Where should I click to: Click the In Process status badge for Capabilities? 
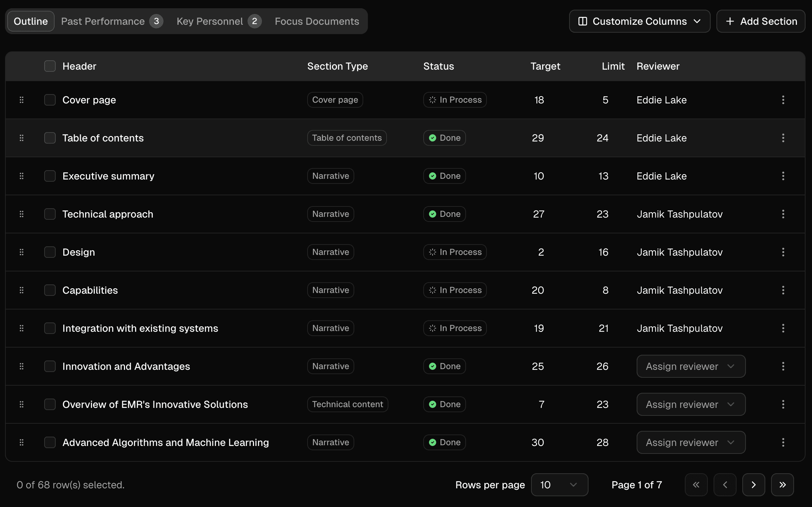(x=455, y=290)
